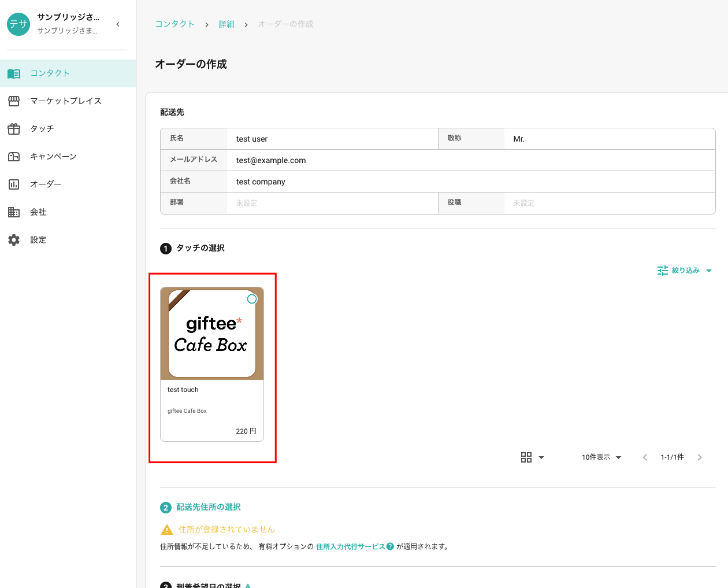Click the コンタクト book icon in sidebar
The width and height of the screenshot is (728, 588).
point(14,73)
